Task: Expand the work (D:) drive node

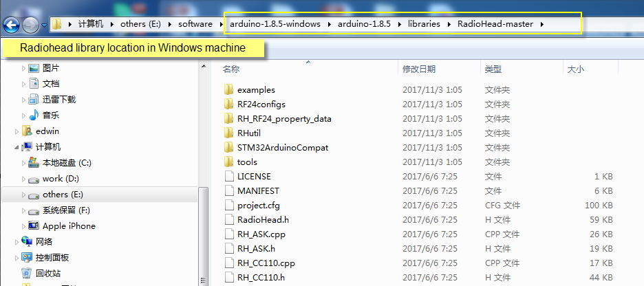Action: [23, 179]
